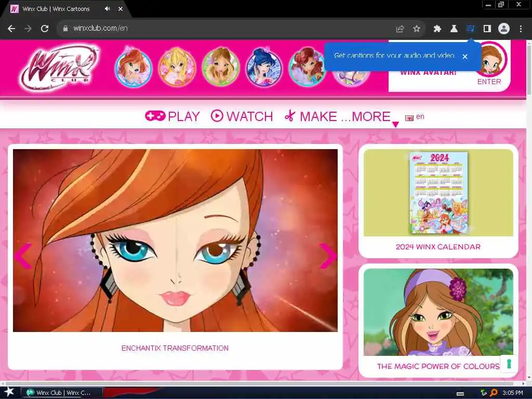Click the green floating widget icon
532x399 pixels.
click(x=509, y=363)
